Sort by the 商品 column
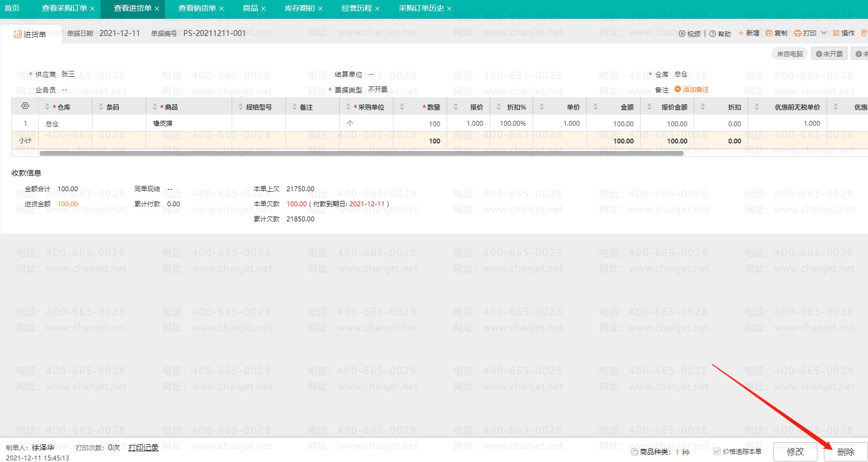The height and width of the screenshot is (462, 868). (155, 107)
